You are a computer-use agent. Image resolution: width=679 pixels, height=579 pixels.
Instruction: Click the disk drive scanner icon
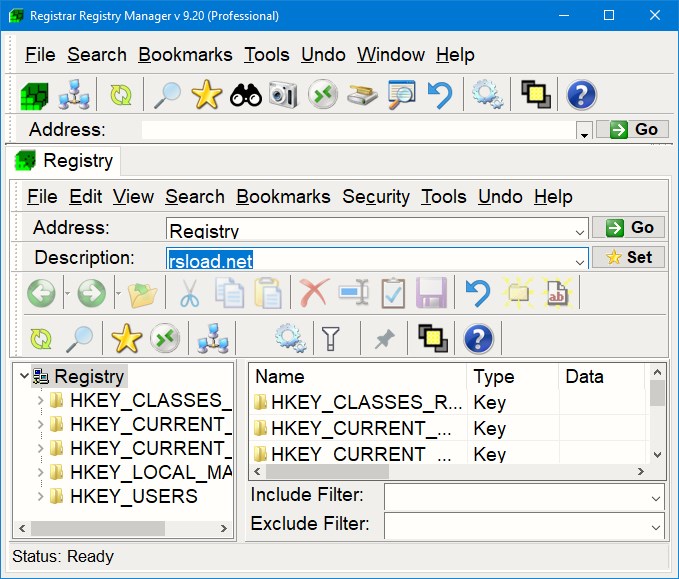pos(362,95)
